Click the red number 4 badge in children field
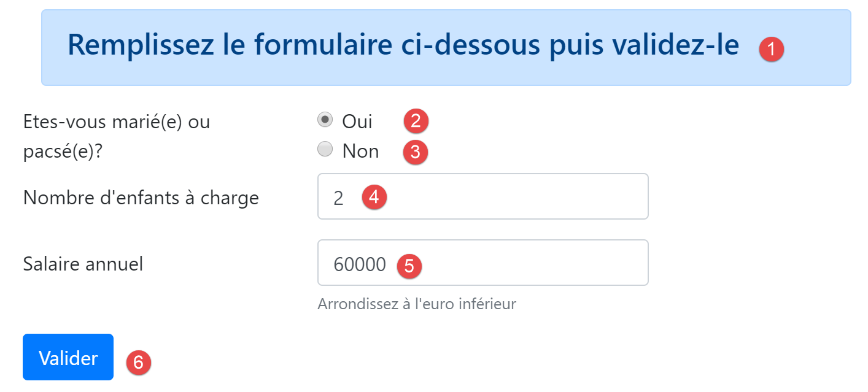Image resolution: width=868 pixels, height=392 pixels. pos(374,198)
